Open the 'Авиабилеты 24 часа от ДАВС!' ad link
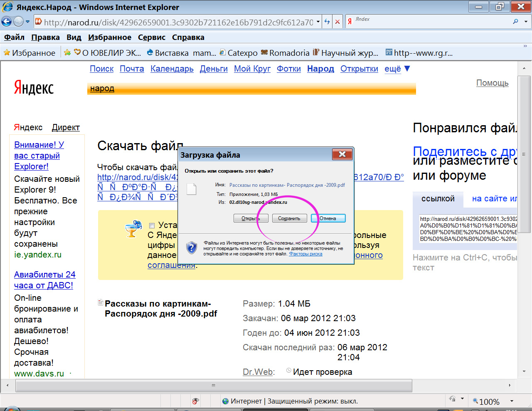This screenshot has height=411, width=532. [x=45, y=280]
